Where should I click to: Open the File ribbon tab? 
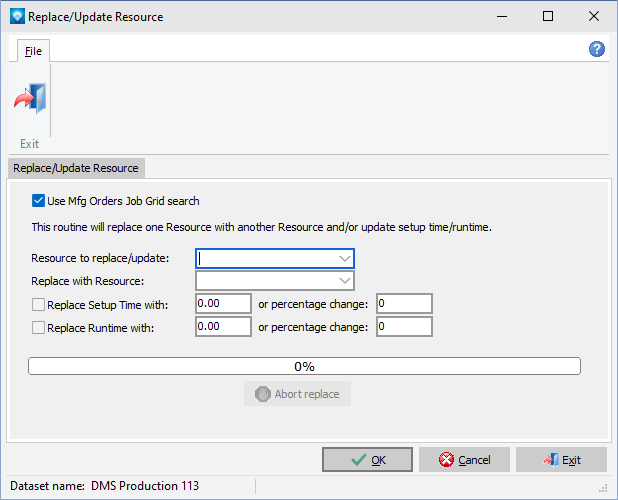coord(33,51)
